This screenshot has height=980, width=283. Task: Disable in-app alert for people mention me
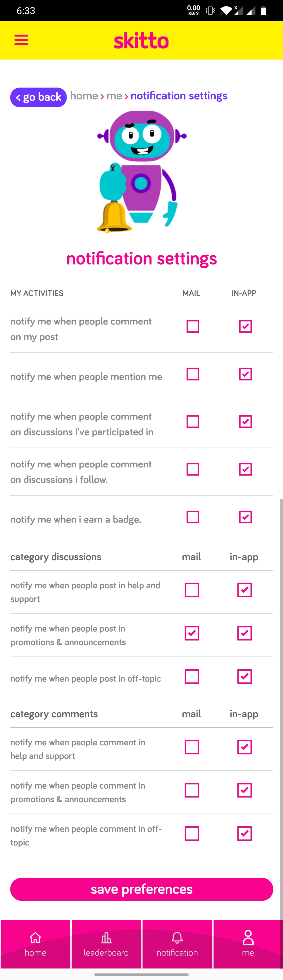[x=245, y=374]
